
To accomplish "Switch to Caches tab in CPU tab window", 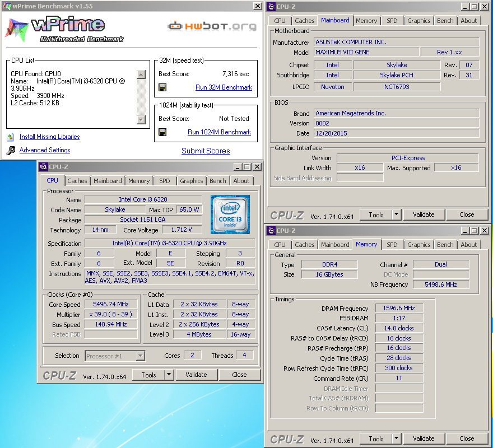I will pyautogui.click(x=77, y=181).
